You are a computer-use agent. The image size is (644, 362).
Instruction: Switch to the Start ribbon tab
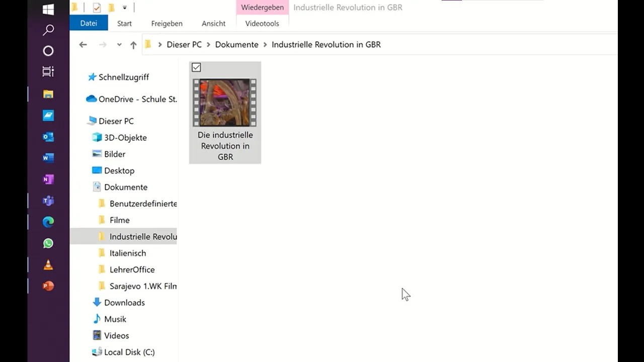[124, 24]
